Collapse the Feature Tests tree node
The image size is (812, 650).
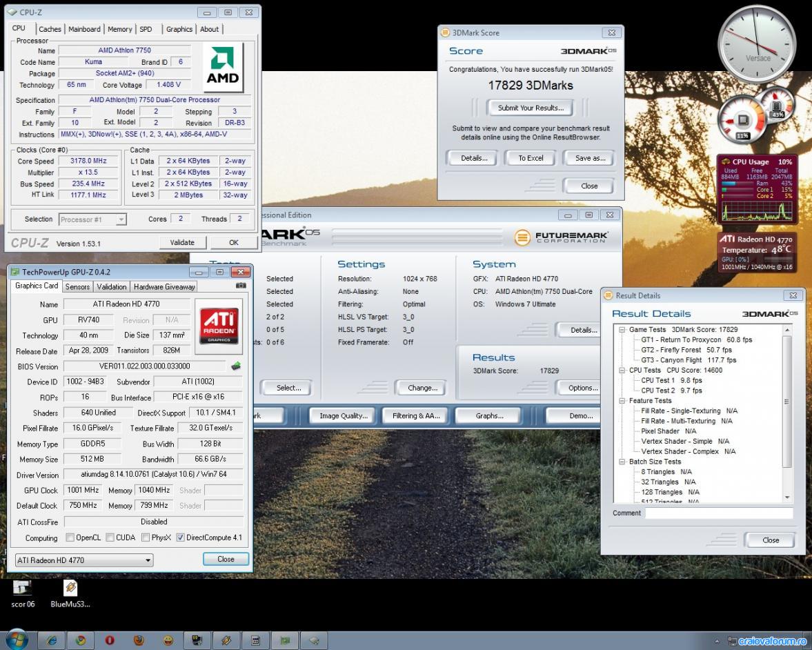(622, 401)
